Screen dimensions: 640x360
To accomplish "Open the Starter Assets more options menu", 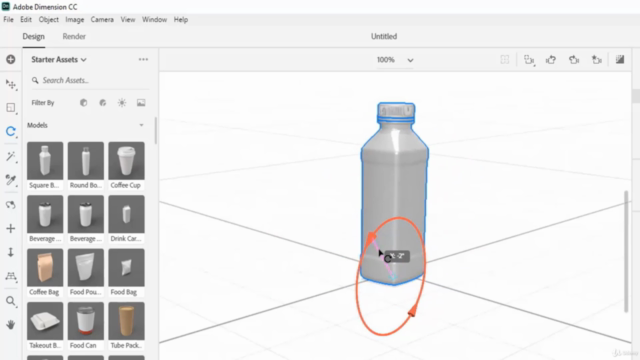I will click(143, 60).
